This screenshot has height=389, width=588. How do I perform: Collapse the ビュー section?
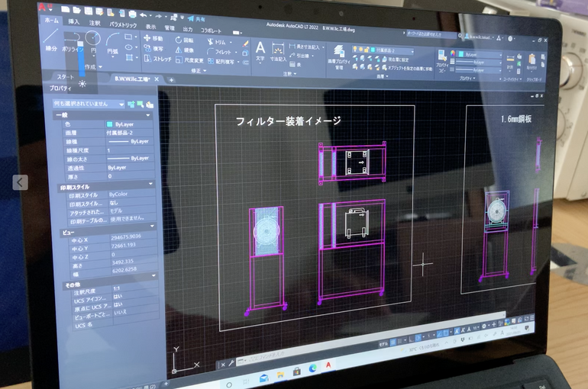(x=152, y=227)
